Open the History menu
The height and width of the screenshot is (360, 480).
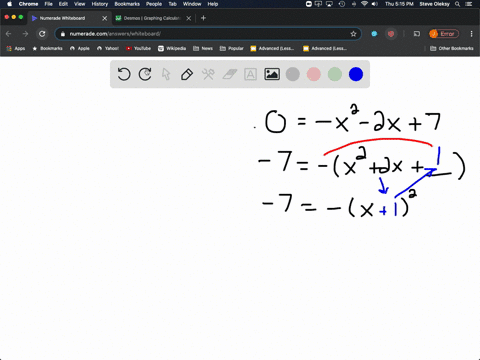pyautogui.click(x=100, y=4)
